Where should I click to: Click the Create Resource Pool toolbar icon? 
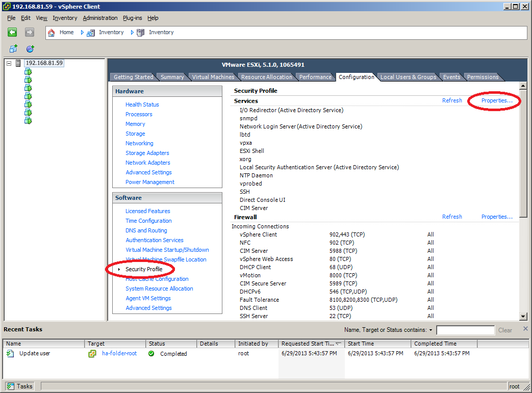point(30,49)
